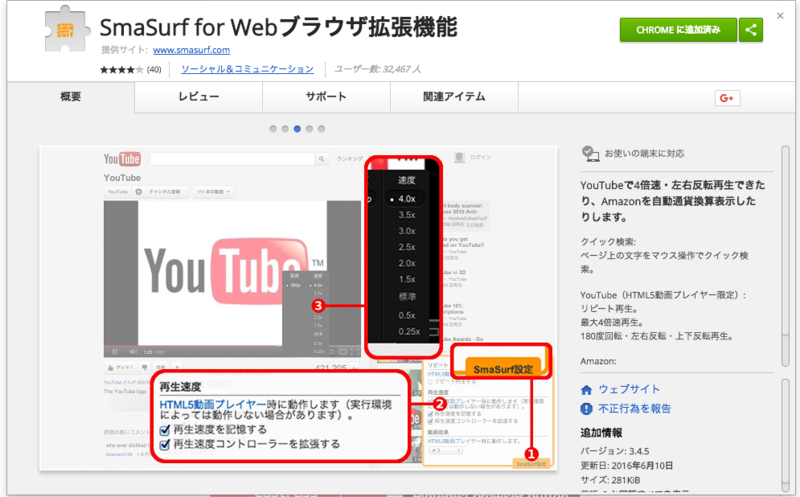
Task: Click the 最大4倍速再生。 description line
Action: (612, 322)
